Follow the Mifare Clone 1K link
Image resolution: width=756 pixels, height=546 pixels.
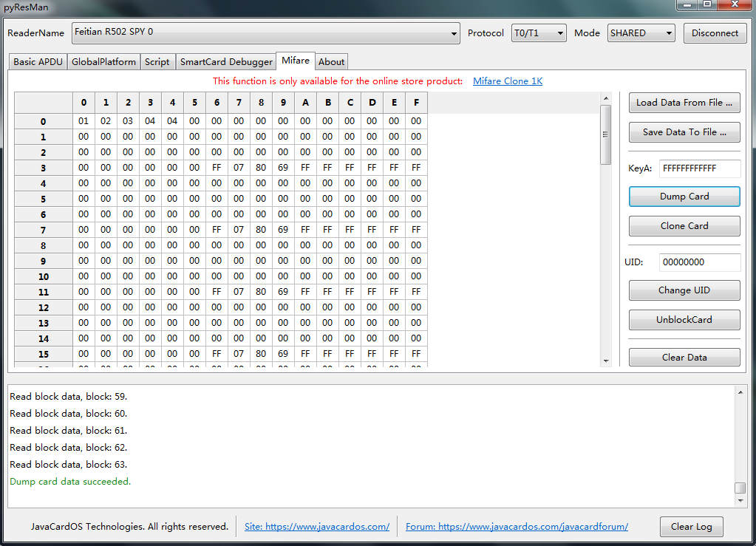coord(508,81)
